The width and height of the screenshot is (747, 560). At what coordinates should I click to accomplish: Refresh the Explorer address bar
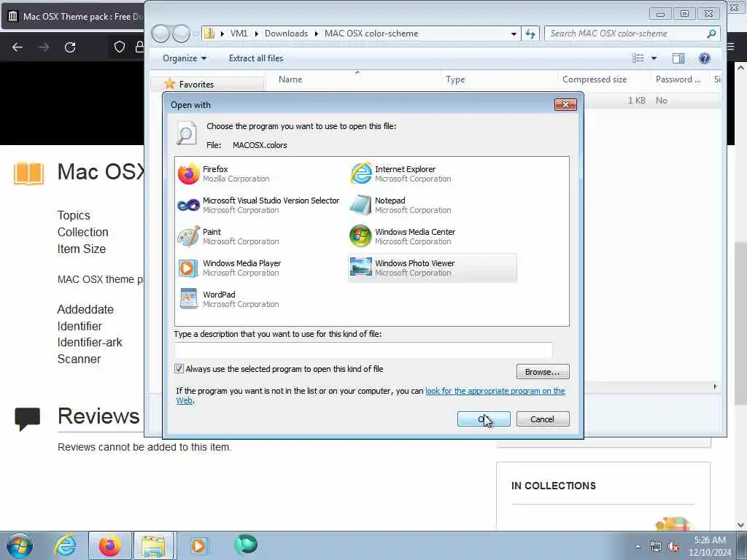coord(530,34)
